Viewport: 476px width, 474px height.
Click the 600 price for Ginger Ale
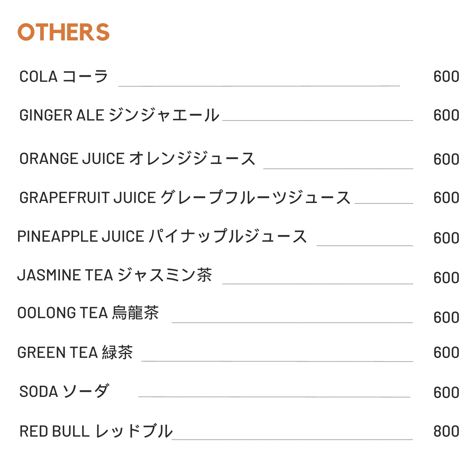pyautogui.click(x=446, y=115)
